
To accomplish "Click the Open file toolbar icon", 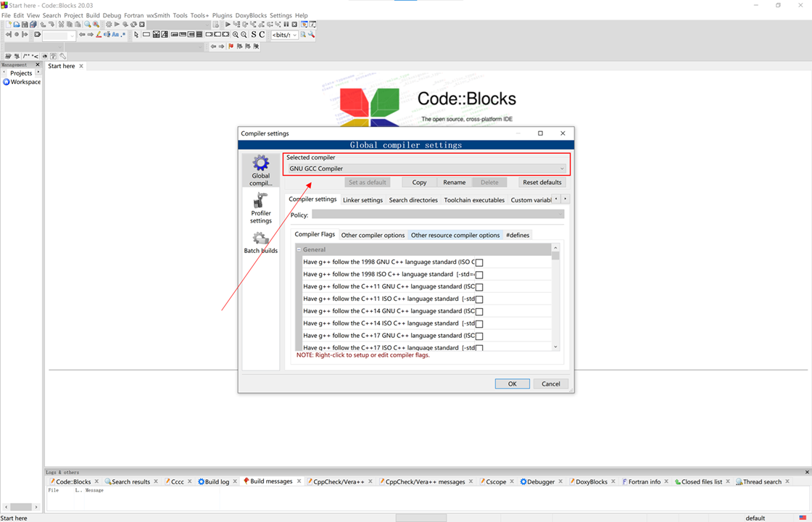I will (17, 25).
